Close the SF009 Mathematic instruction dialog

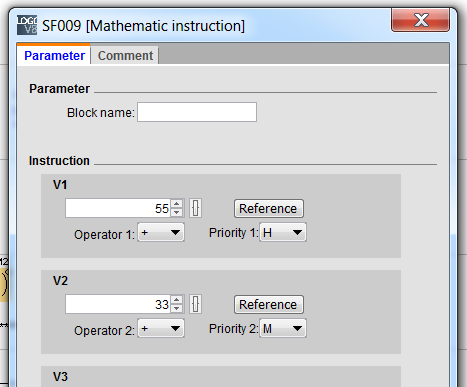click(420, 20)
